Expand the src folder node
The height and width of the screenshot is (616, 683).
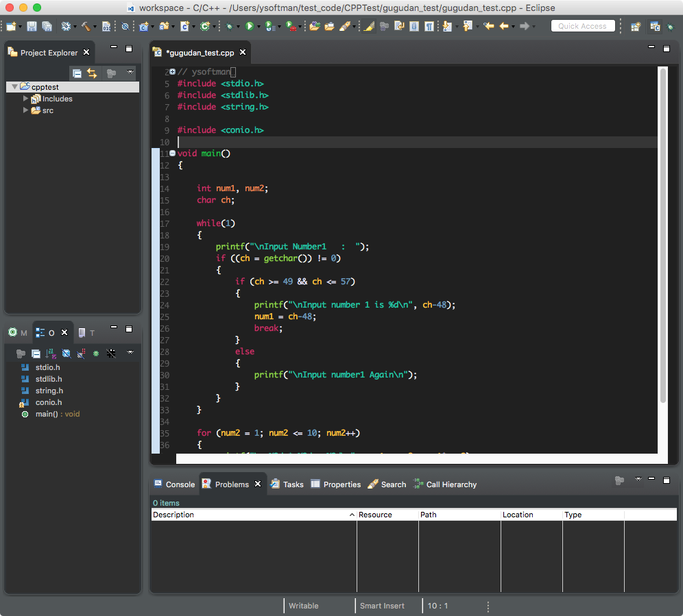click(26, 110)
